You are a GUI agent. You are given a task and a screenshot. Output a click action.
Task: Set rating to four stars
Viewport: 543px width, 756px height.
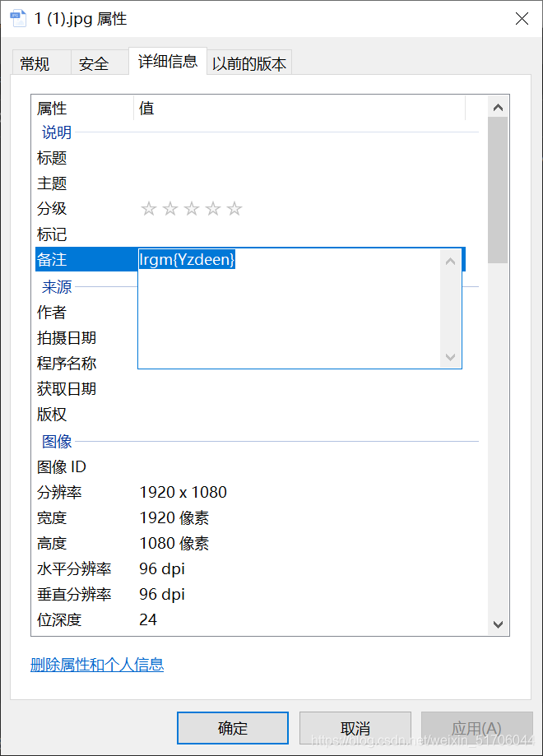coord(212,209)
